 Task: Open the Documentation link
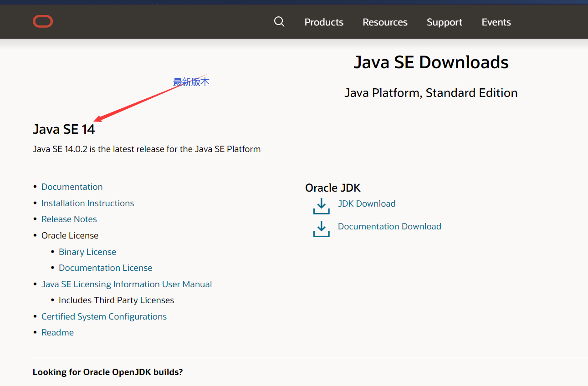[x=72, y=187]
